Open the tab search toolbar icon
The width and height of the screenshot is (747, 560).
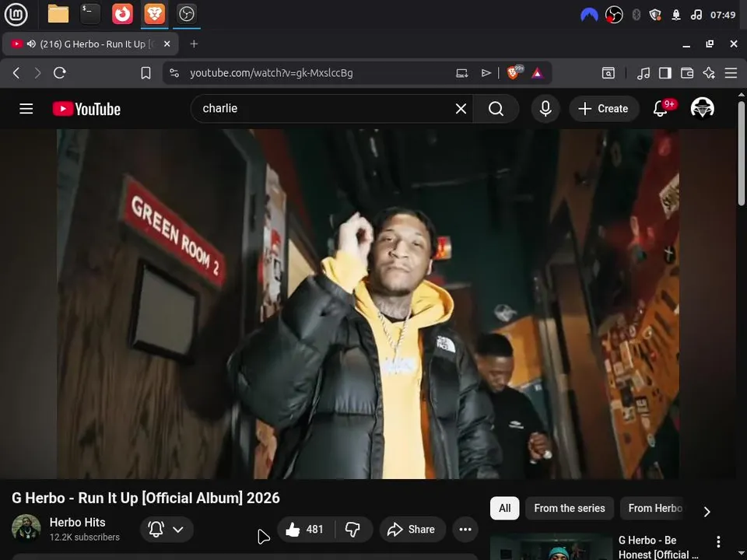pyautogui.click(x=608, y=73)
